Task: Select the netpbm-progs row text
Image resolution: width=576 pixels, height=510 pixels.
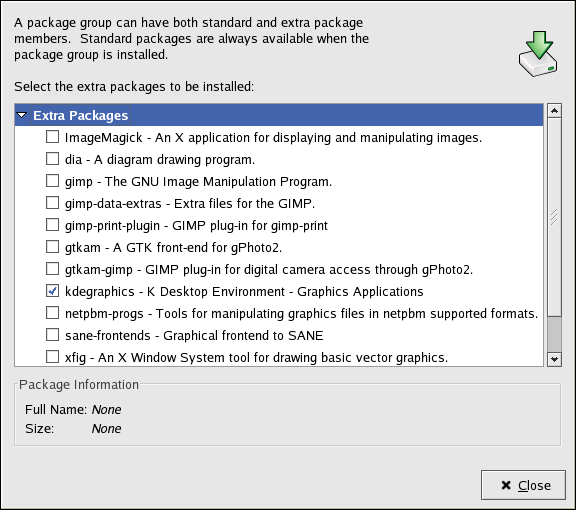Action: coord(301,313)
